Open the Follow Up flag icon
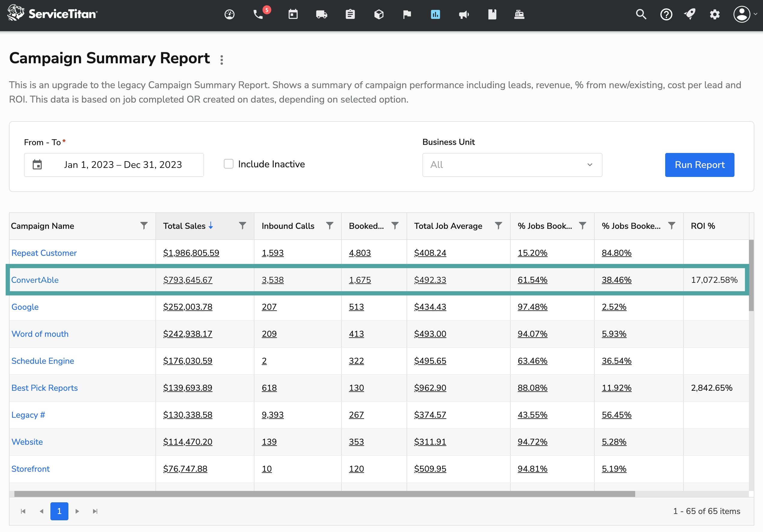This screenshot has height=532, width=763. [407, 14]
